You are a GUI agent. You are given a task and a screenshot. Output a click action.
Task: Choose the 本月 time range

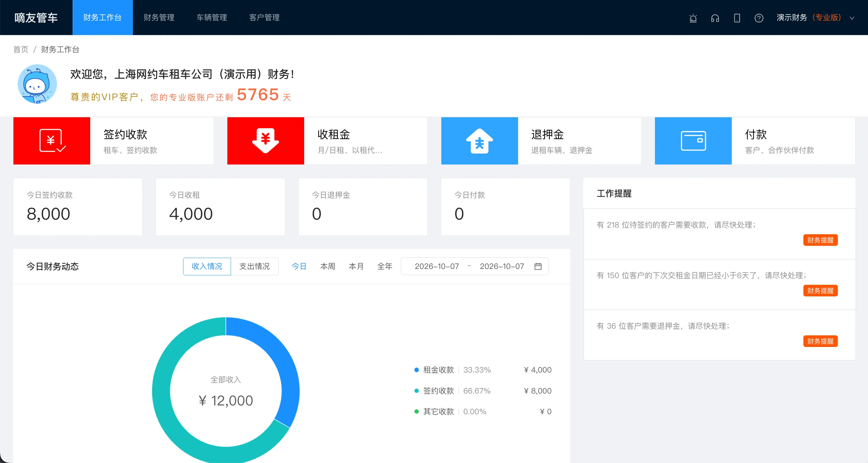point(356,266)
